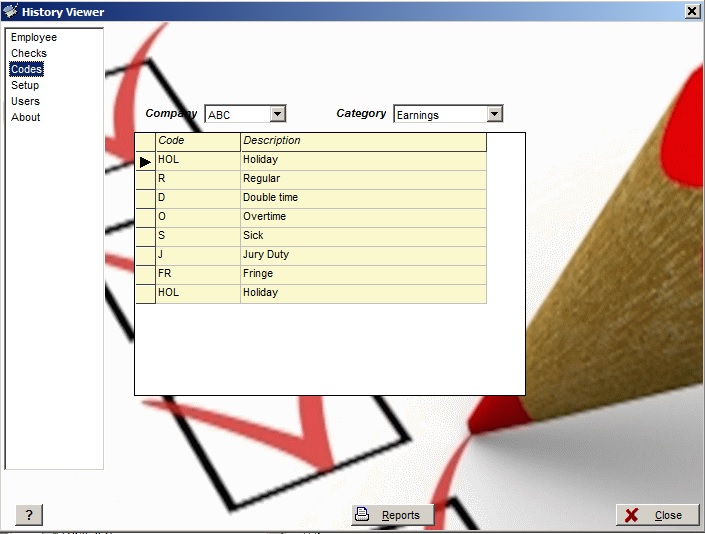Select code FR in the table

coord(198,274)
